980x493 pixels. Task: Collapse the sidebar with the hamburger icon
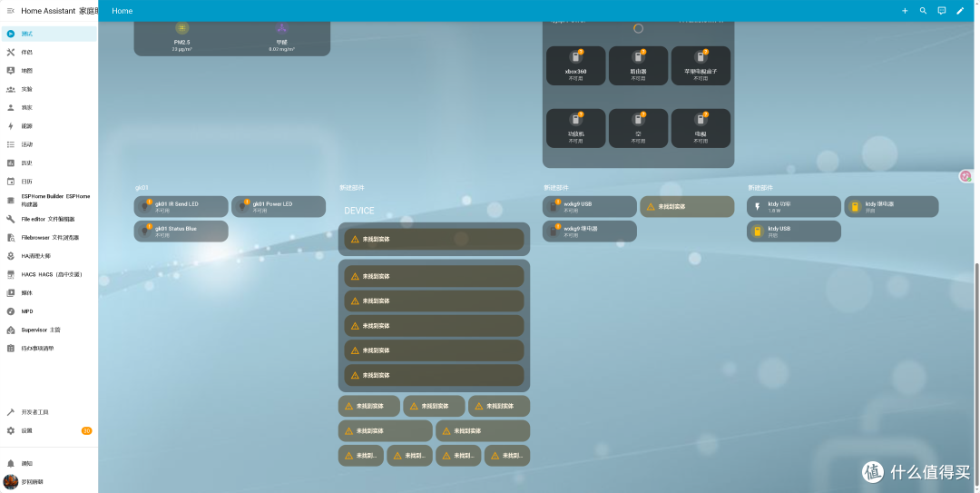pyautogui.click(x=10, y=11)
